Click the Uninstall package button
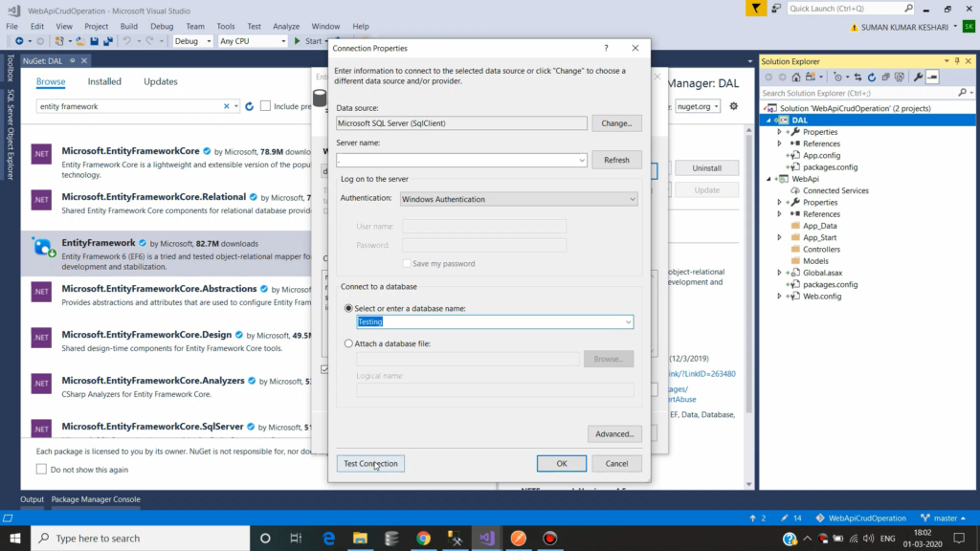980x551 pixels. pos(707,168)
